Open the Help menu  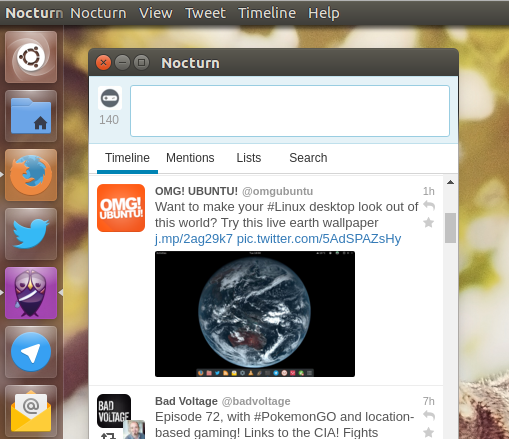coord(324,13)
